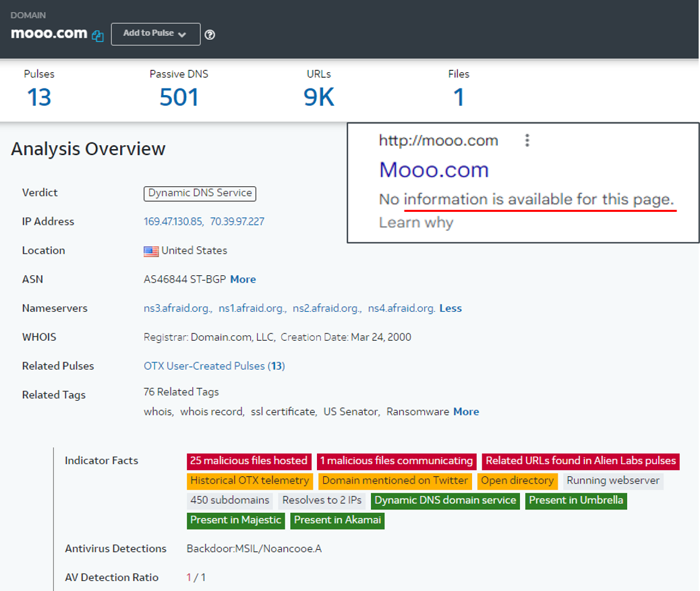Click the 25 malicious files hosted badge
Screen dimensions: 700x591
[249, 461]
